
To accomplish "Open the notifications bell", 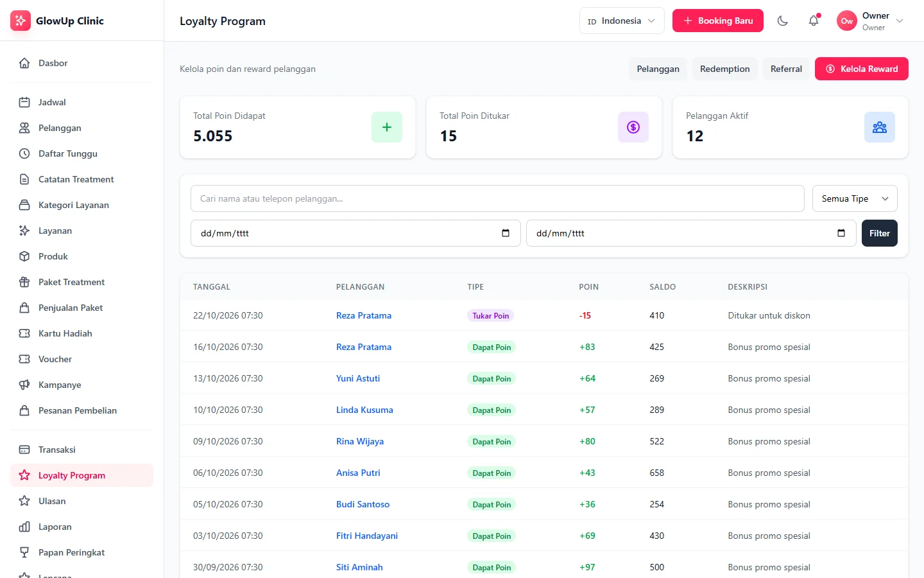I will (x=814, y=21).
